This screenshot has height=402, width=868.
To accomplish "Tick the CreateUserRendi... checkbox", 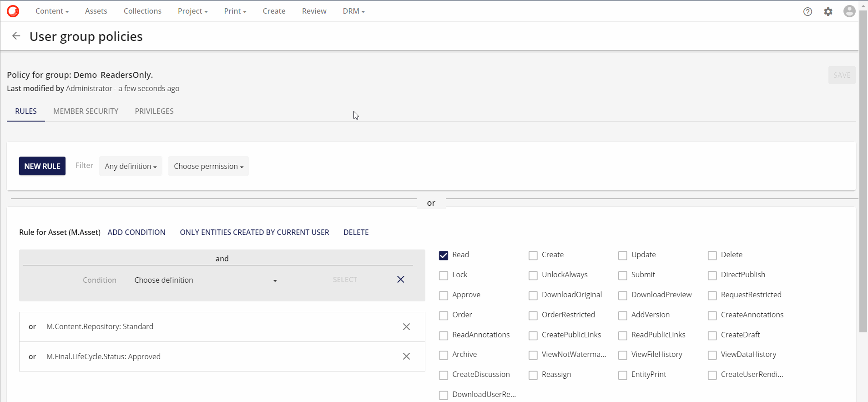I will [x=712, y=375].
